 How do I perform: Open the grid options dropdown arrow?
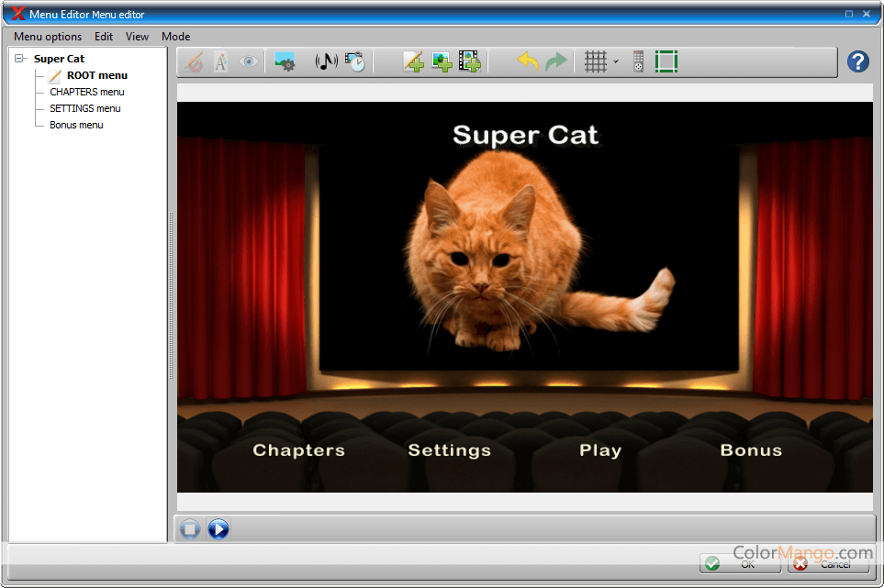pyautogui.click(x=615, y=62)
